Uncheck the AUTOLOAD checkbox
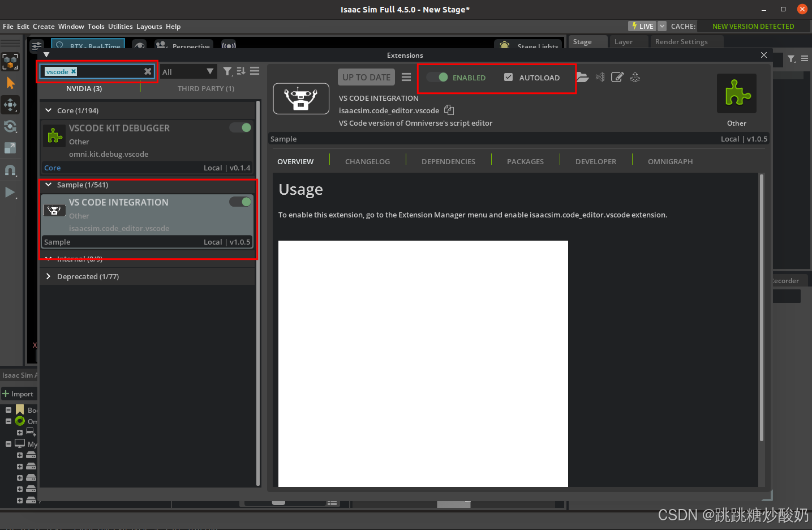Viewport: 812px width, 530px height. point(508,77)
